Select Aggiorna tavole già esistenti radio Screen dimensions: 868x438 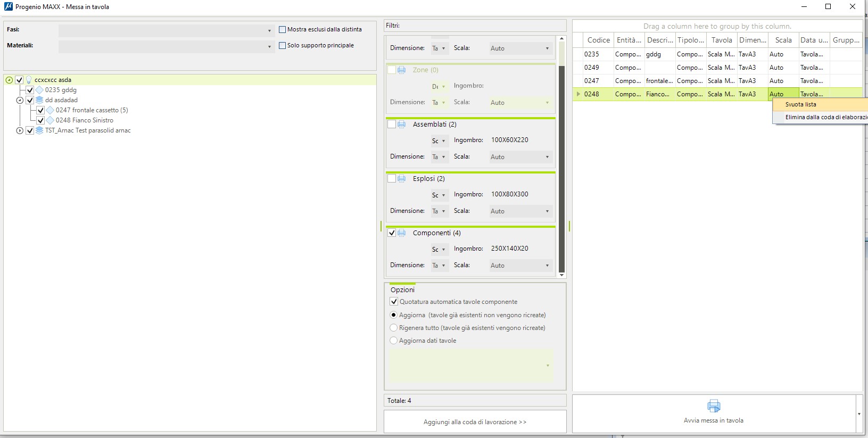coord(394,315)
